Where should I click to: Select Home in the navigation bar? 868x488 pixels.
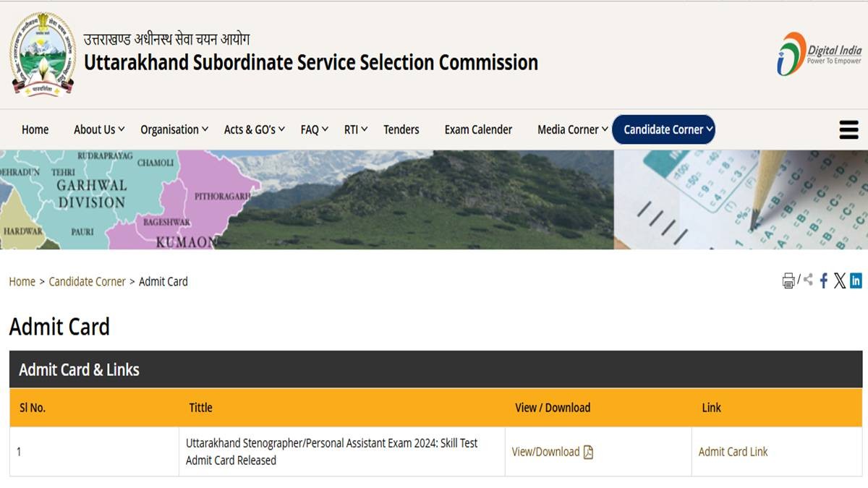(35, 129)
